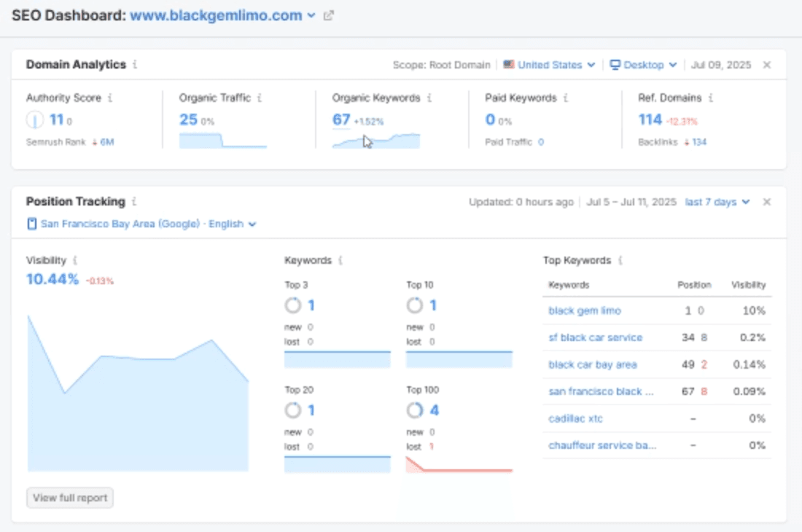Expand the blackgemlimo.com domain selector dropdown
The width and height of the screenshot is (802, 532).
311,15
